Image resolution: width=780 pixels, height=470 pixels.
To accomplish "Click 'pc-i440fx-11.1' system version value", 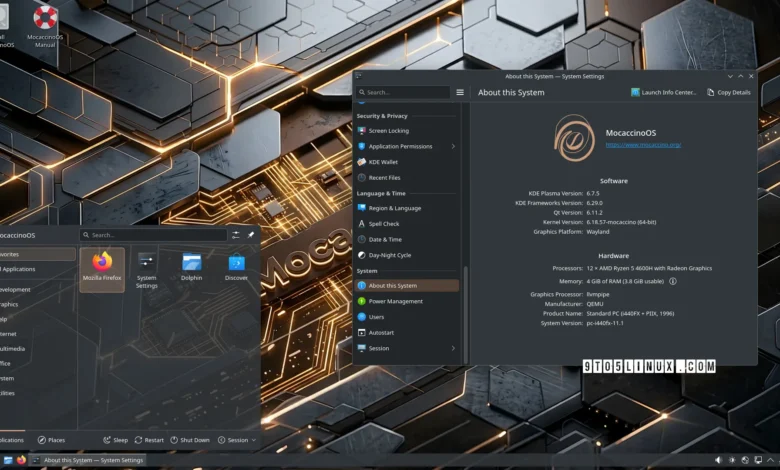I will coord(605,323).
